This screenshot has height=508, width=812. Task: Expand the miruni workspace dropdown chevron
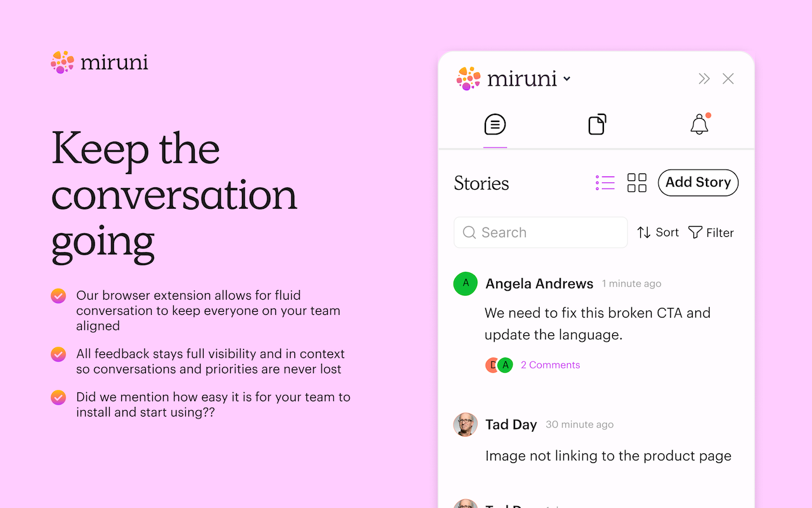(567, 79)
